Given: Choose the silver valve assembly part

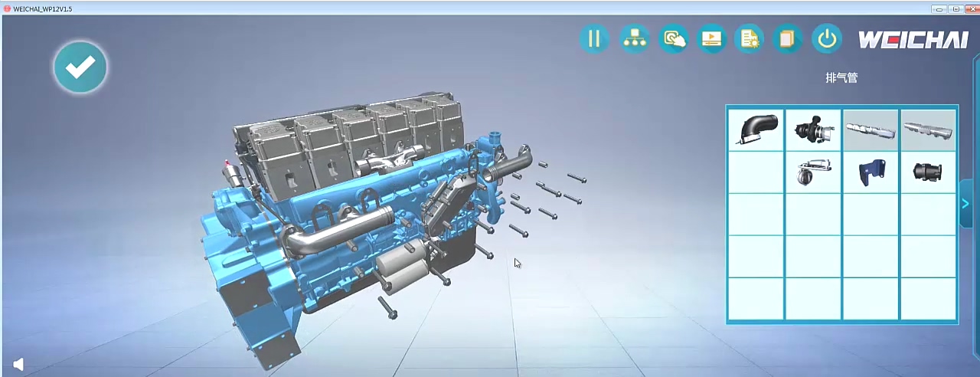Looking at the screenshot, I should 813,172.
